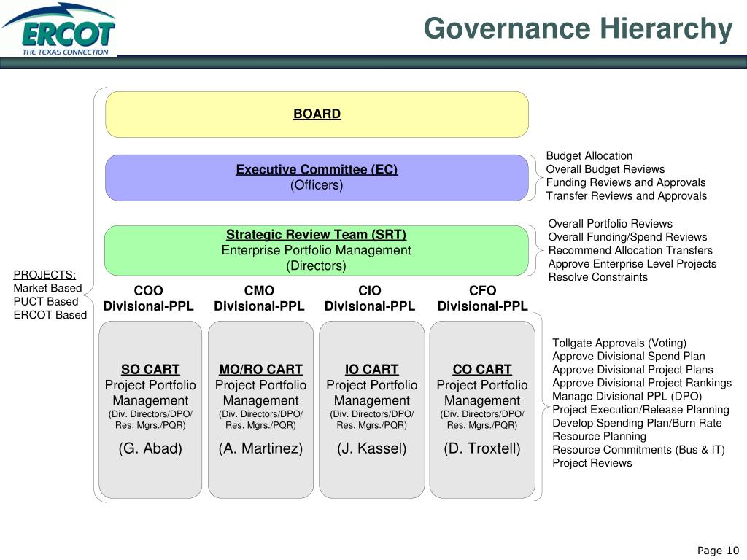Click Approve Divisional Project Plans text
This screenshot has width=747, height=560.
(632, 370)
